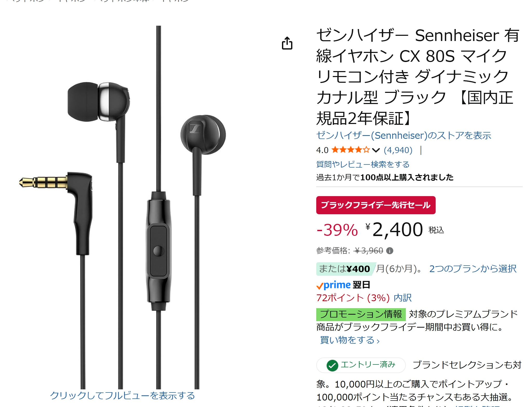The image size is (532, 407).
Task: Follow the 買い物をする promotion link
Action: [350, 340]
